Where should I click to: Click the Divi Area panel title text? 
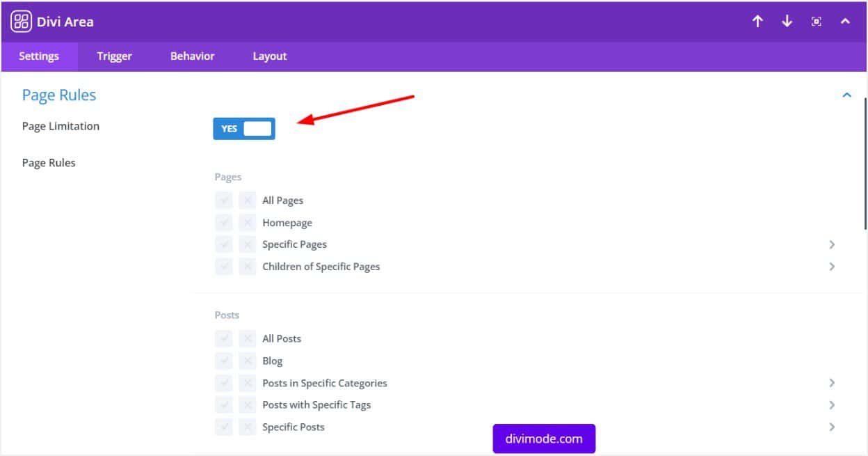click(65, 22)
